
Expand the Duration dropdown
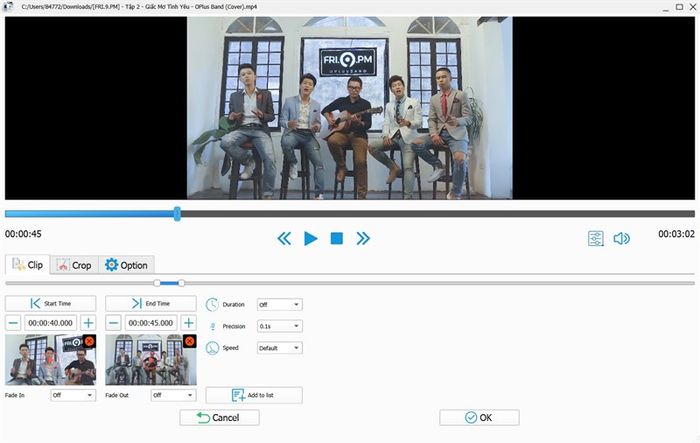click(280, 305)
